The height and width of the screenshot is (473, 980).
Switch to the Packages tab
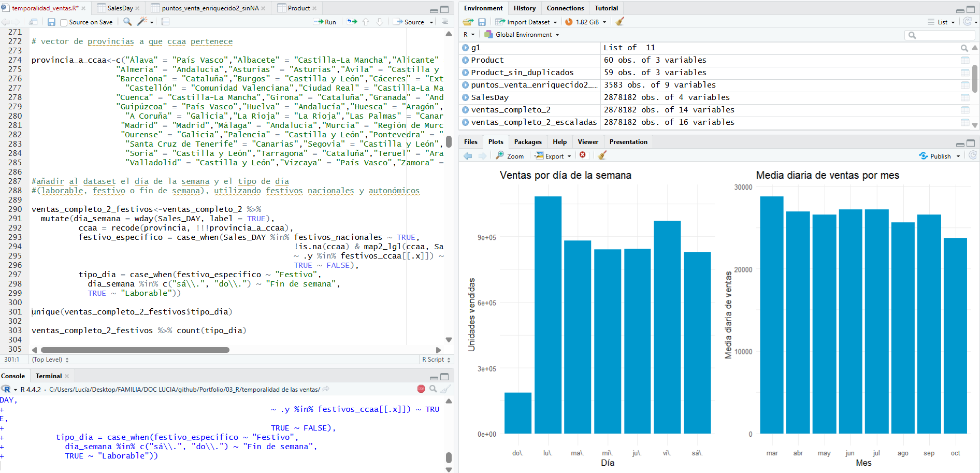point(527,142)
